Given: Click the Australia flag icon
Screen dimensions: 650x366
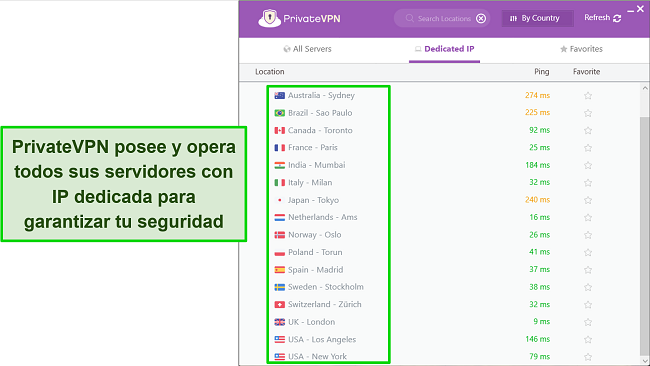Looking at the screenshot, I should pos(280,95).
